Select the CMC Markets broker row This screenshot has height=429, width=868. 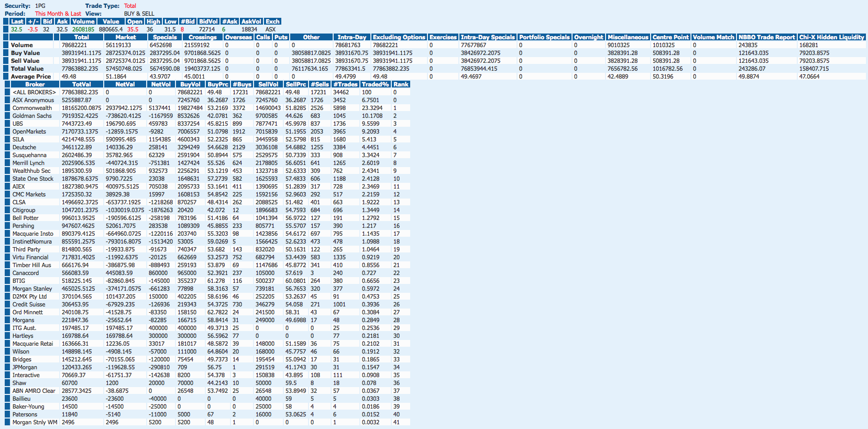207,194
